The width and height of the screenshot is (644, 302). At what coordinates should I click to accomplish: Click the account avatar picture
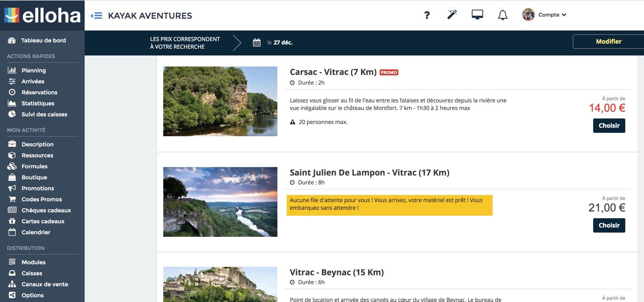(528, 15)
